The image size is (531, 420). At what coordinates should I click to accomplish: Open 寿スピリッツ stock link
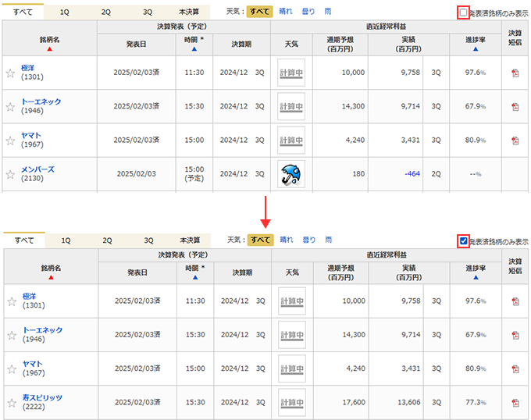pos(42,397)
